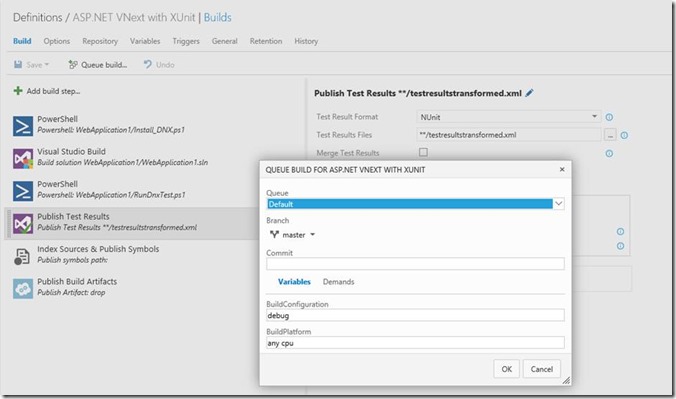
Task: Click the upper info icon right of the dialog
Action: 620,232
